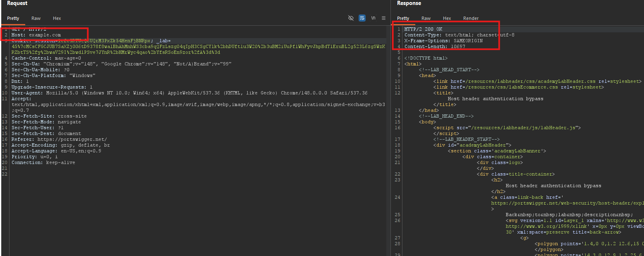Click the div id="academyLabHeader" line

(x=472, y=145)
